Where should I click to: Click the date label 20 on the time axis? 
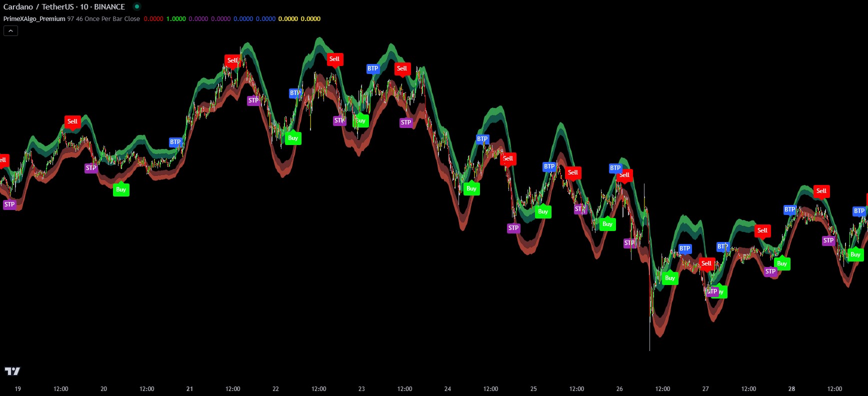click(x=103, y=388)
